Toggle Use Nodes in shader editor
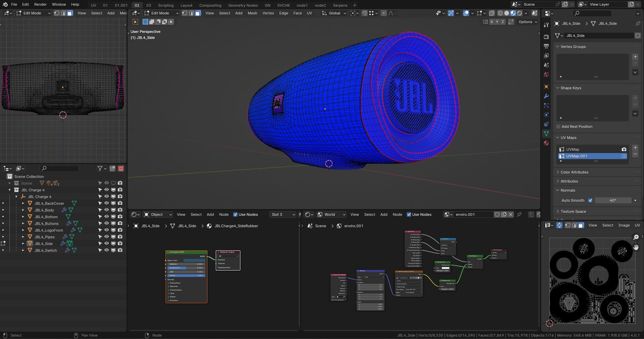644x339 pixels. [x=235, y=214]
